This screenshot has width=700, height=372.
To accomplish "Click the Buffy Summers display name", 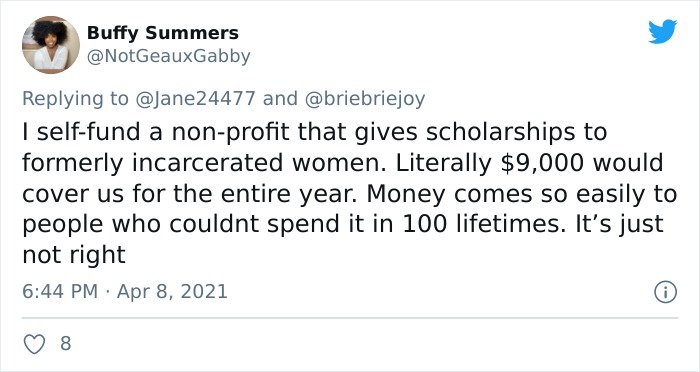I will click(162, 33).
